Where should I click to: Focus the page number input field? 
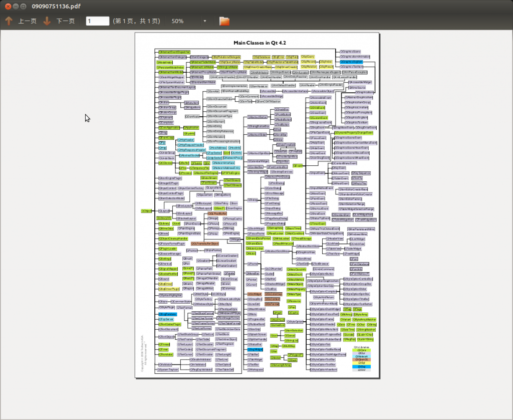[98, 21]
